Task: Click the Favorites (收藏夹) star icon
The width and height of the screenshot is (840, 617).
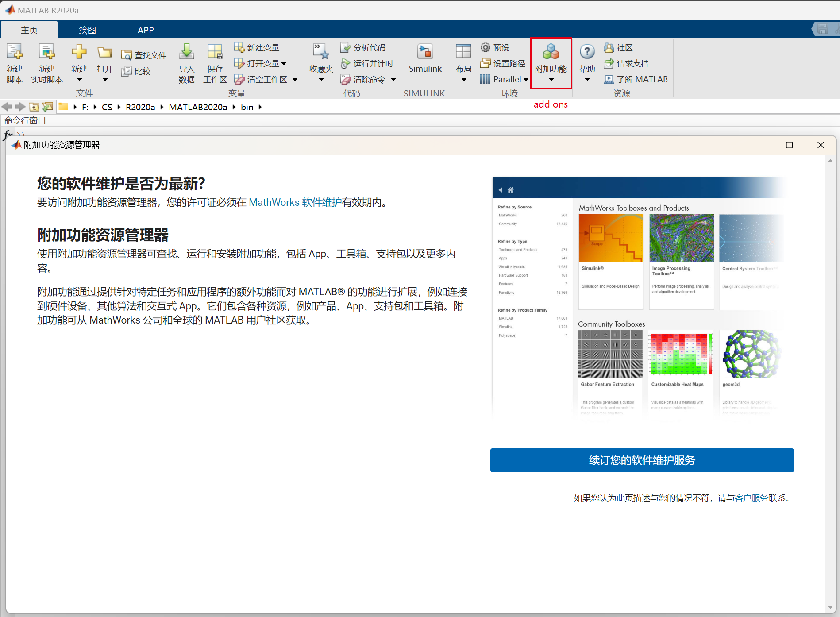Action: tap(321, 52)
